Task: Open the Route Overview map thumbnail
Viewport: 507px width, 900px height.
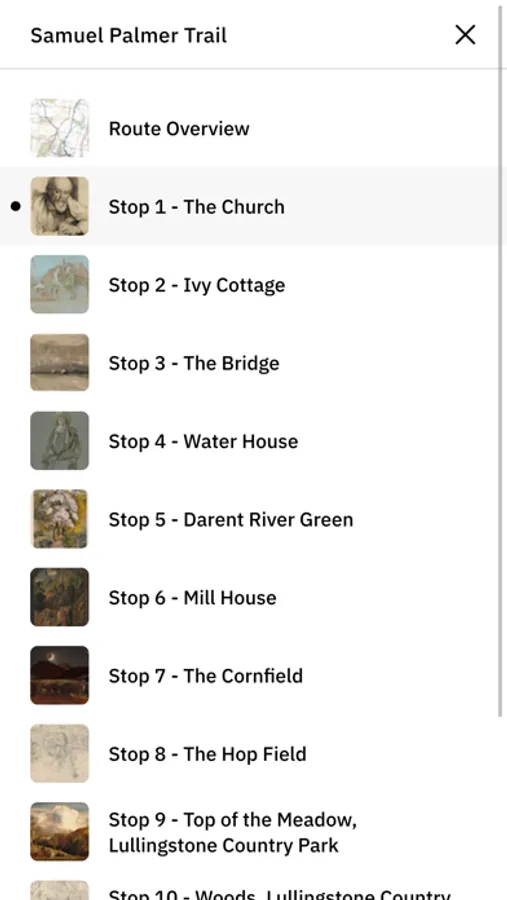Action: click(60, 128)
